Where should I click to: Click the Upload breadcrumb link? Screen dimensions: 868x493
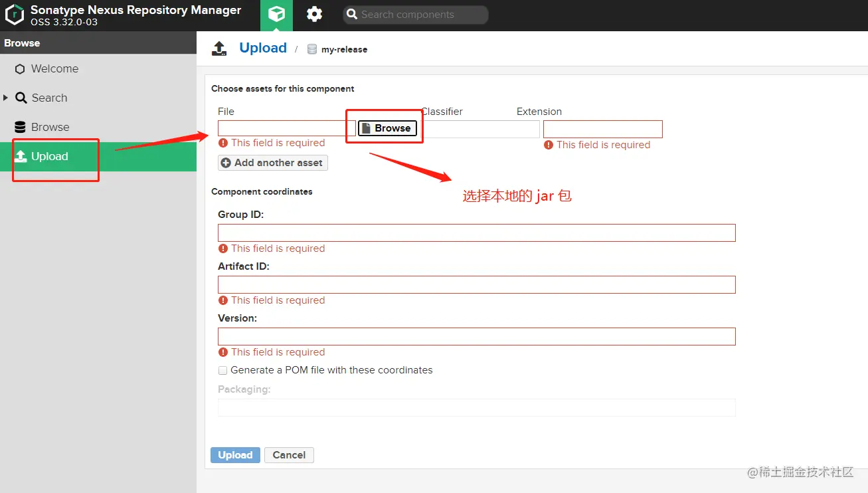[x=263, y=48]
